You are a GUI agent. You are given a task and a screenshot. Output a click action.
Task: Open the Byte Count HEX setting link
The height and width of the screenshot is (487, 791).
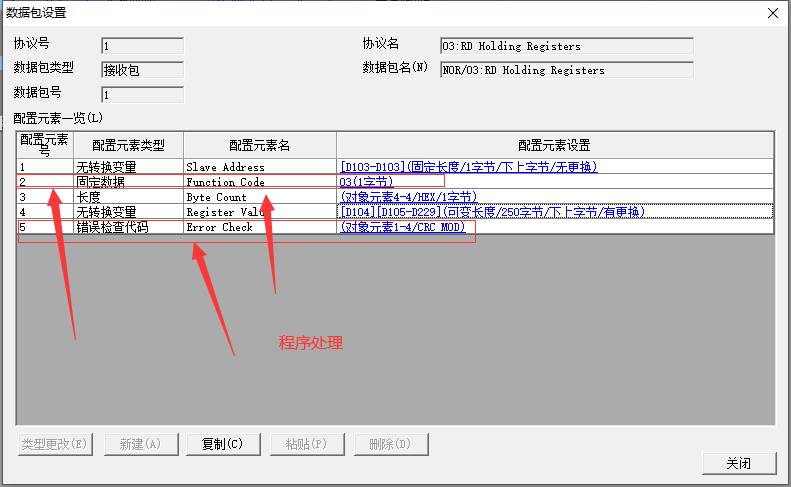pyautogui.click(x=408, y=197)
